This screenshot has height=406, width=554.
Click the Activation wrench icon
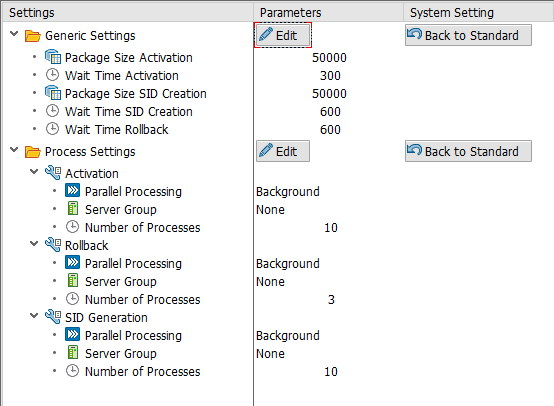pos(53,173)
